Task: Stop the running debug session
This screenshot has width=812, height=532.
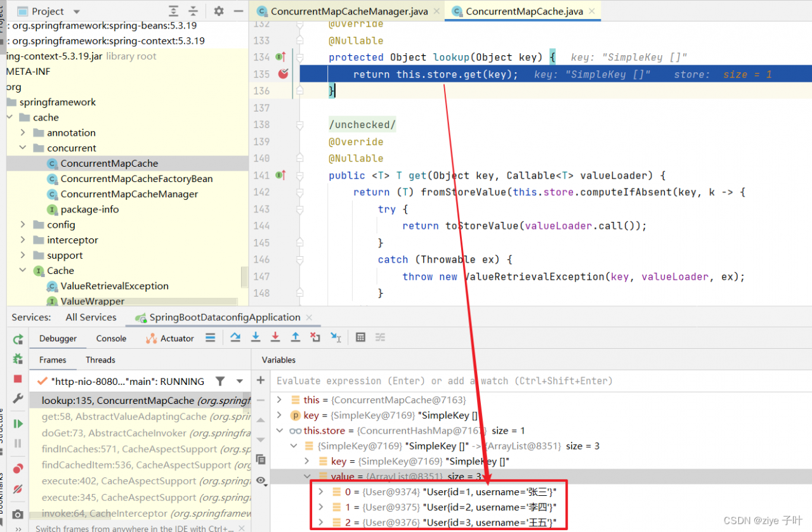Action: (18, 379)
